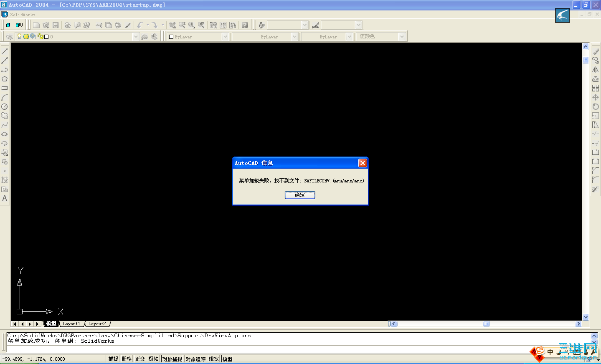The height and width of the screenshot is (364, 601).
Task: Click the 确定 button in the dialog
Action: pos(300,195)
